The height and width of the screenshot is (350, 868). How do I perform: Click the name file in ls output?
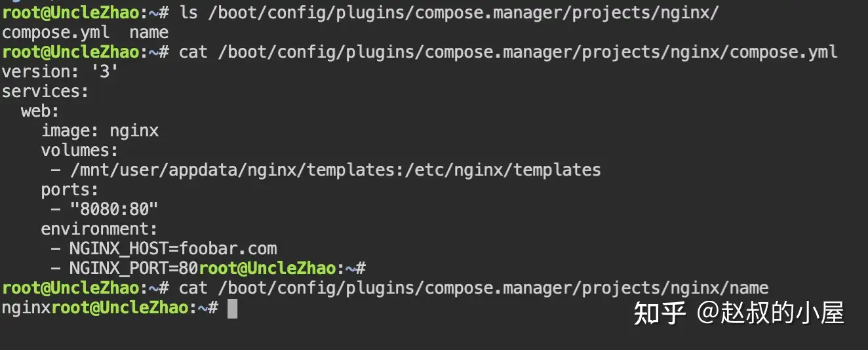point(149,32)
